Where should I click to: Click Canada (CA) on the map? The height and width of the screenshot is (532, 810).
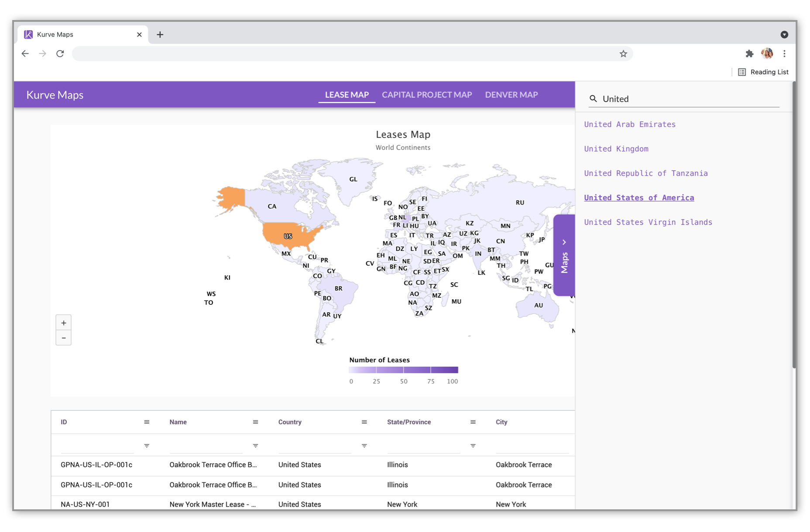272,206
